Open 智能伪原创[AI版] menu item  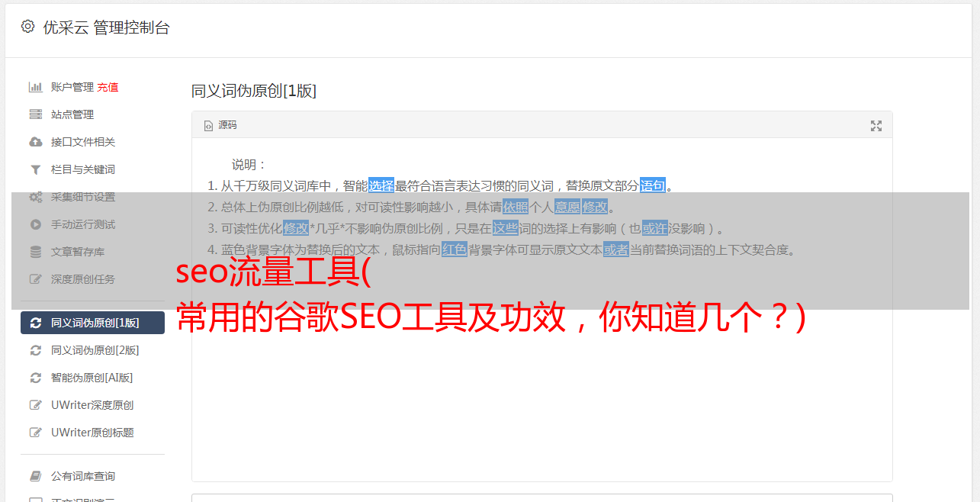[92, 378]
